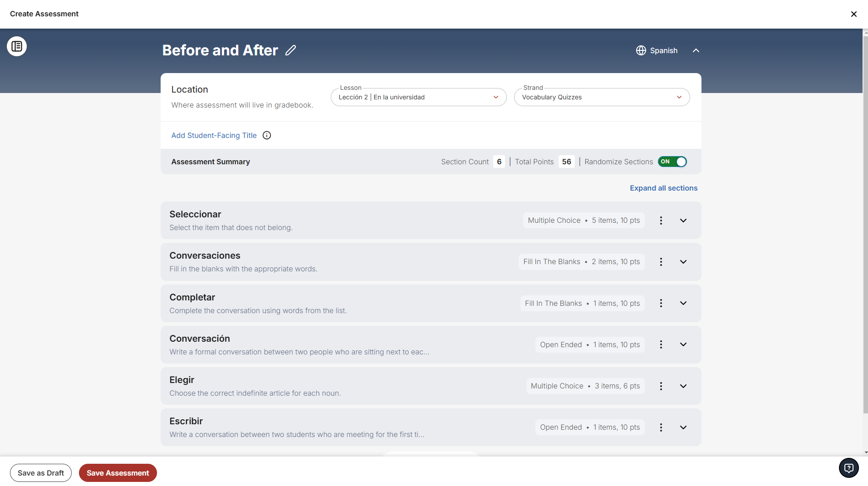The image size is (868, 486).
Task: Click the Elegir section title
Action: point(181,380)
